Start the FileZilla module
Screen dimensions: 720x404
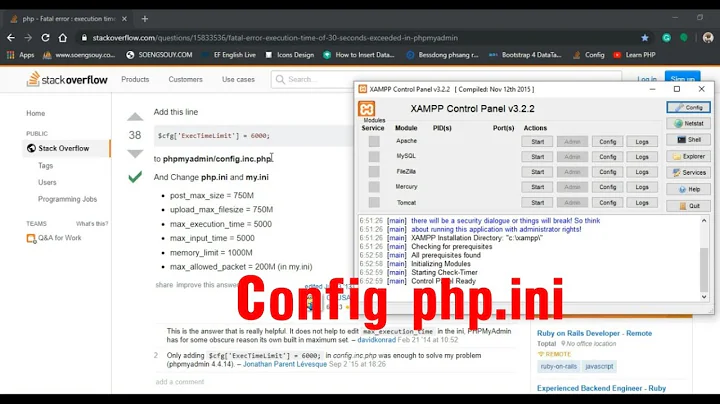pyautogui.click(x=537, y=172)
